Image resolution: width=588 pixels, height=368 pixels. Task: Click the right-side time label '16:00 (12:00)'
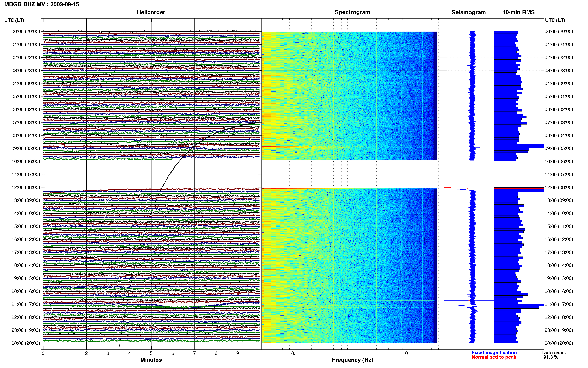[559, 239]
